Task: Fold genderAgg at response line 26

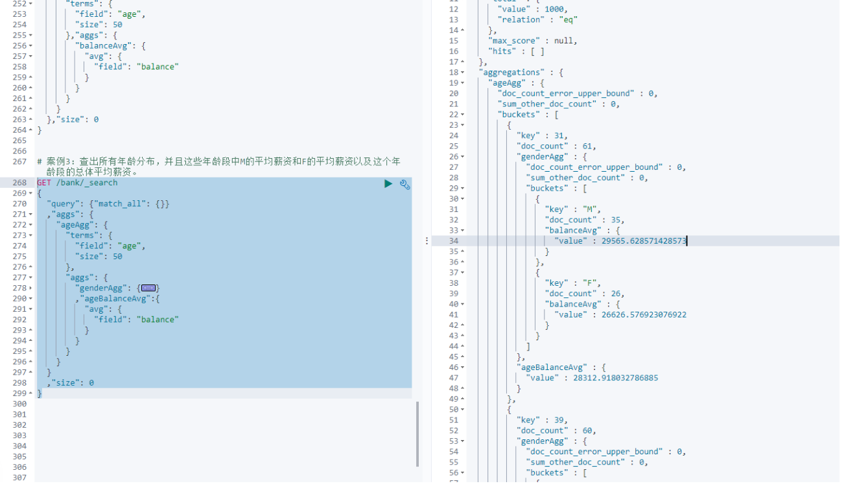Action: coord(462,156)
